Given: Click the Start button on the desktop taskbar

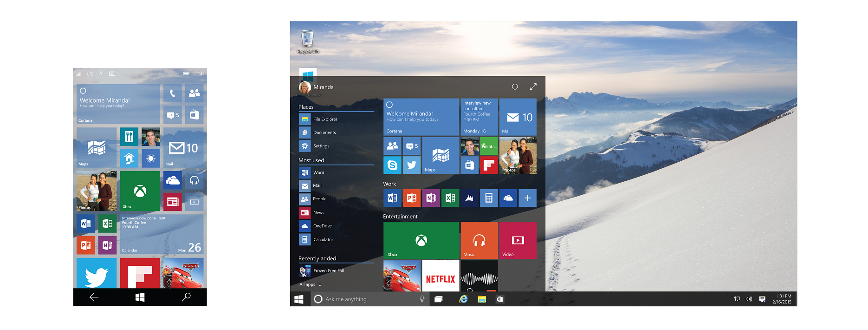Looking at the screenshot, I should (x=299, y=299).
